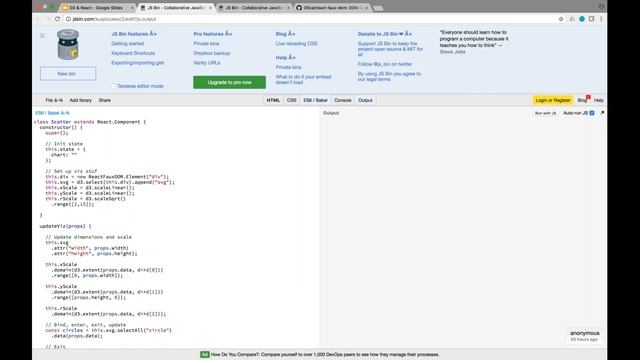Open the Vanity URLs link
Screen dimensions: 640x360
point(207,63)
